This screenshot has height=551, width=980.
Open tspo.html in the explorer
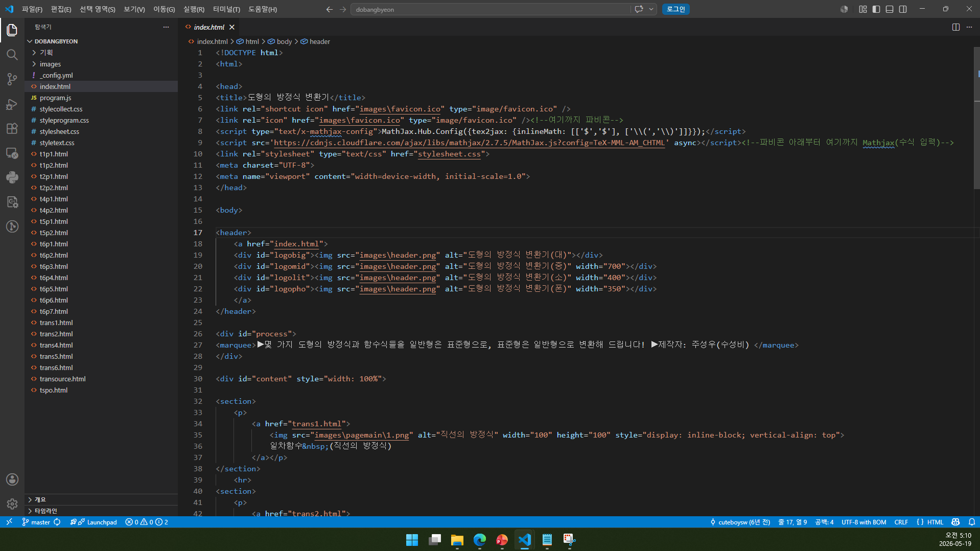tap(102, 390)
